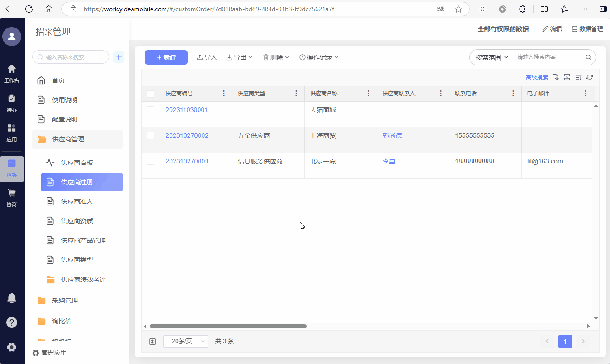Image resolution: width=610 pixels, height=364 pixels.
Task: Select 供应商准入 in the sidebar
Action: 77,201
